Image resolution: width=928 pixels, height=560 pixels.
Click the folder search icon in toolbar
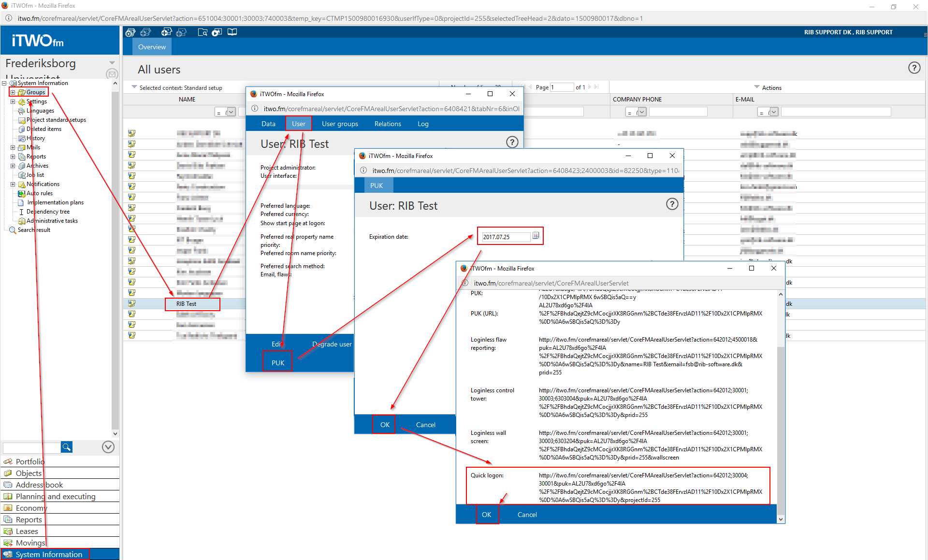(x=203, y=32)
